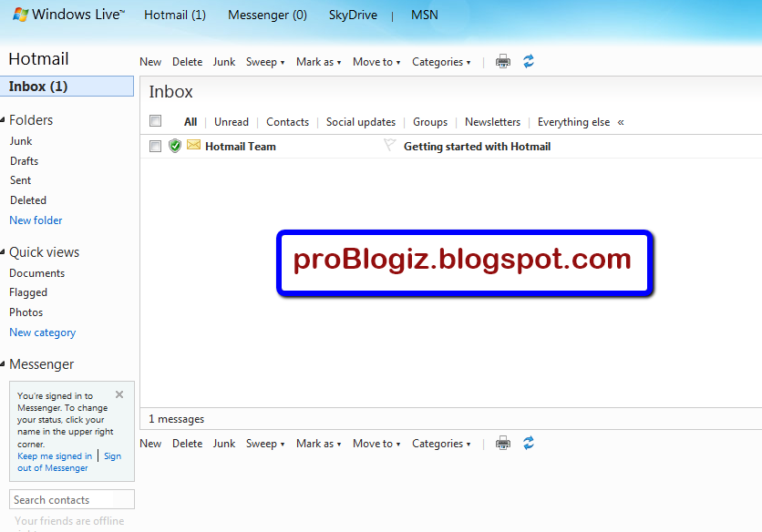Collapse the Folders section

[3, 119]
